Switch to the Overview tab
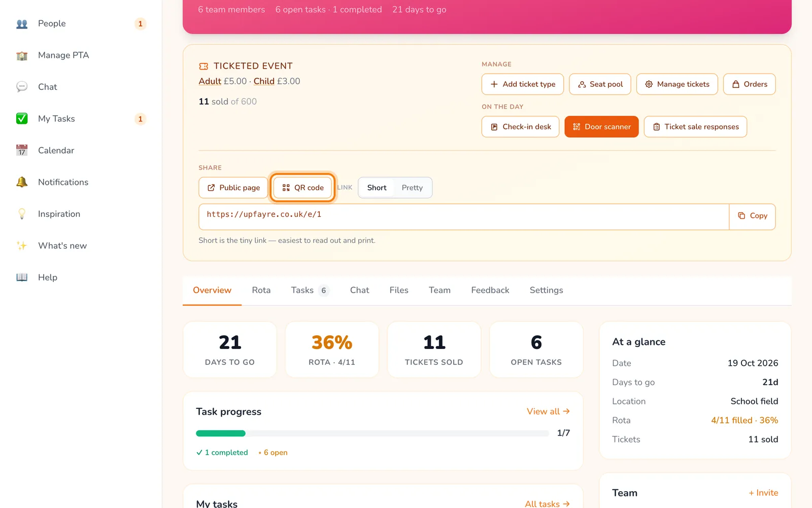The image size is (812, 508). click(x=212, y=291)
